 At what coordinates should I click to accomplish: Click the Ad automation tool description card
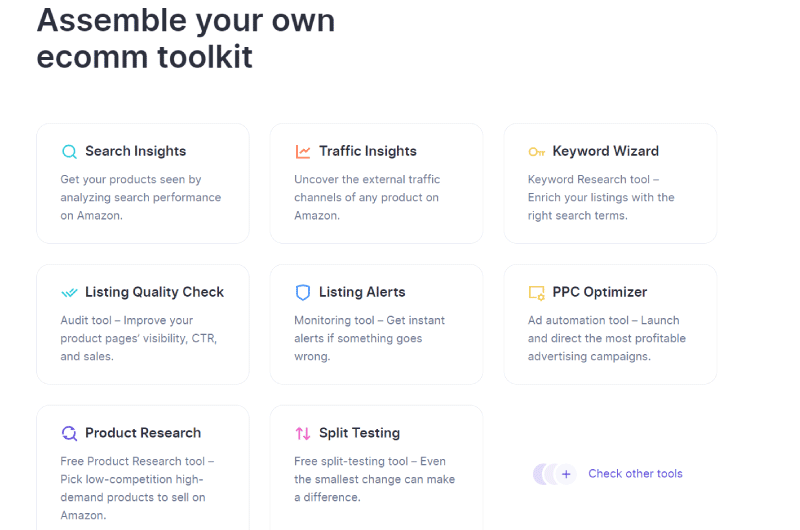point(610,324)
